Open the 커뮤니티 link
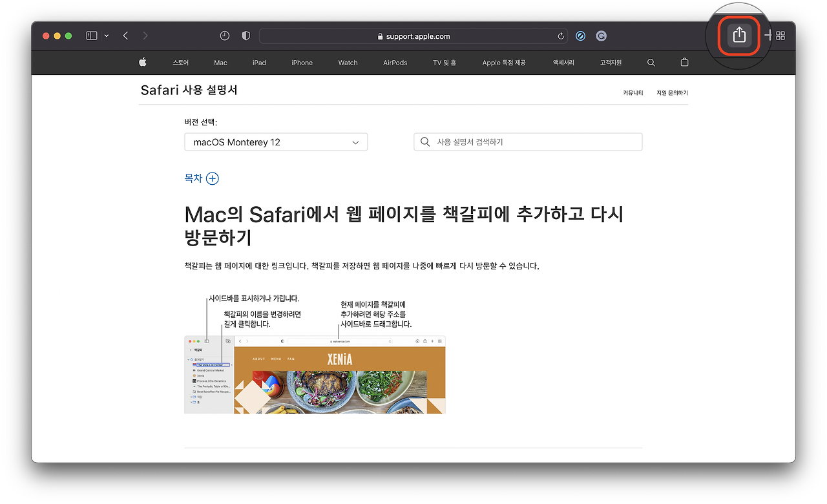The height and width of the screenshot is (504, 827). (633, 93)
